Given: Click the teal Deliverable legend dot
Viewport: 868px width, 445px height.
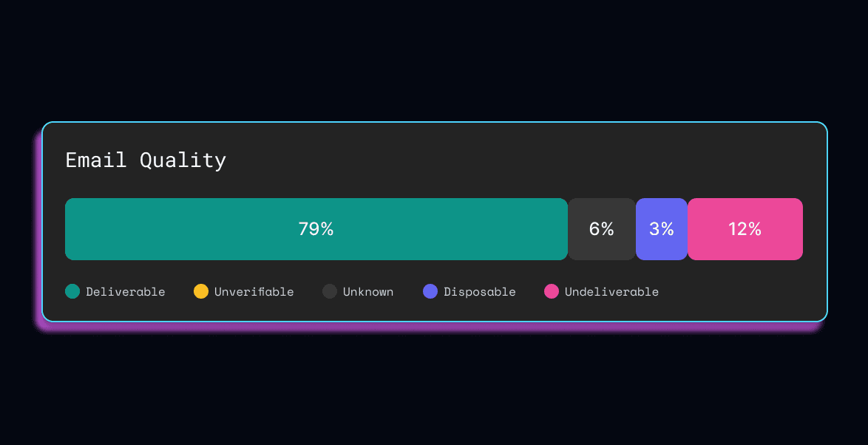Looking at the screenshot, I should (x=72, y=291).
